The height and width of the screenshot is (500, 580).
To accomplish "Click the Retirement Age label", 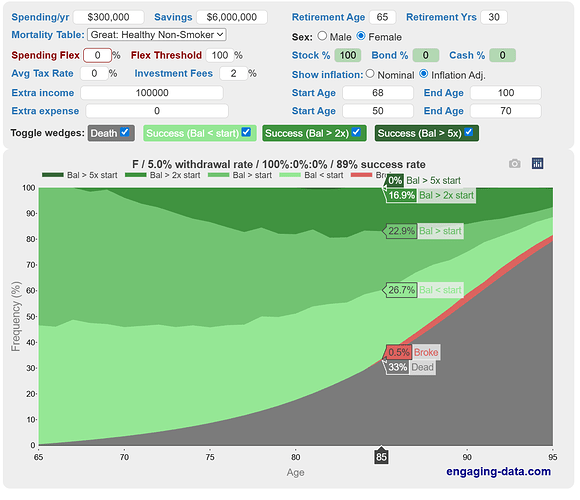I will click(x=328, y=17).
